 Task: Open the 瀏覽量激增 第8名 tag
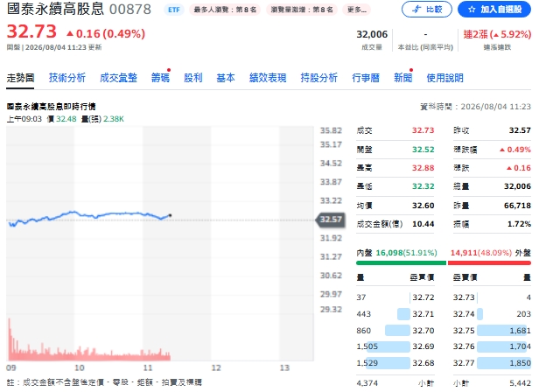point(302,10)
